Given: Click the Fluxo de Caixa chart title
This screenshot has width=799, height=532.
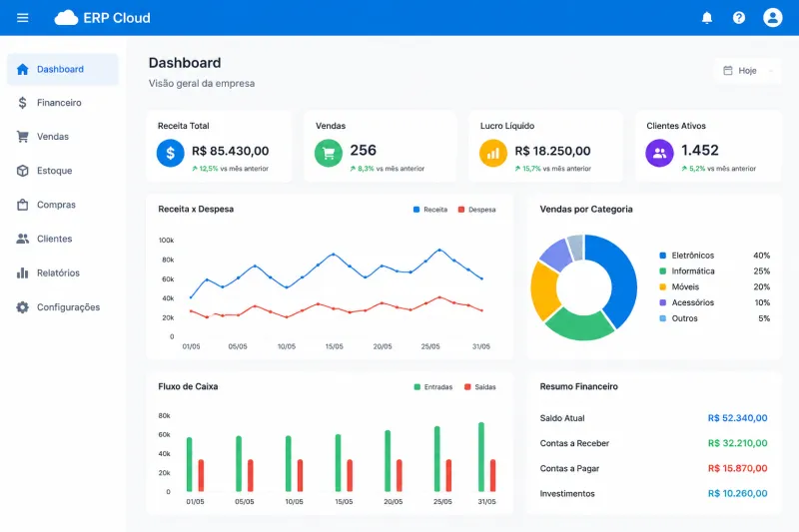Looking at the screenshot, I should point(188,387).
